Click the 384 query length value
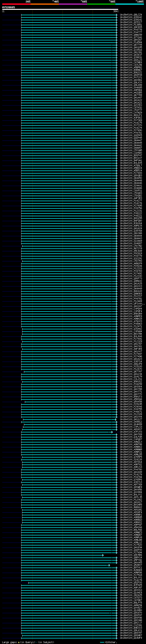146x644 pixels. pos(115,11)
